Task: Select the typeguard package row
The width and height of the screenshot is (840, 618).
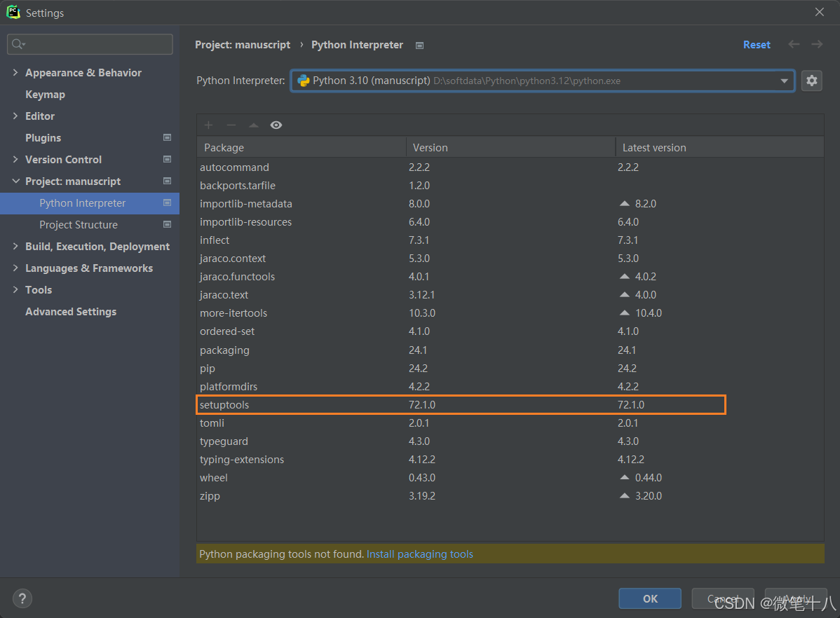Action: pos(510,441)
